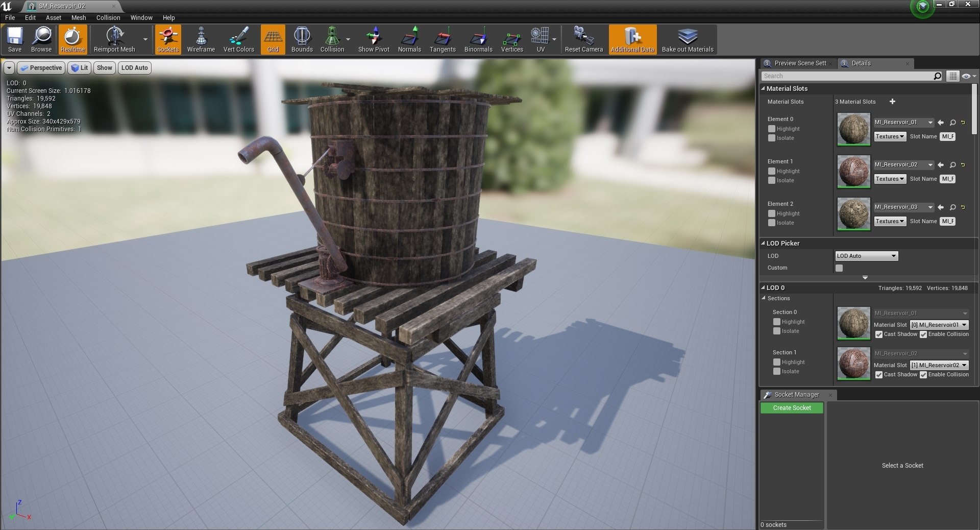
Task: Collapse the Material Slots section
Action: 763,88
